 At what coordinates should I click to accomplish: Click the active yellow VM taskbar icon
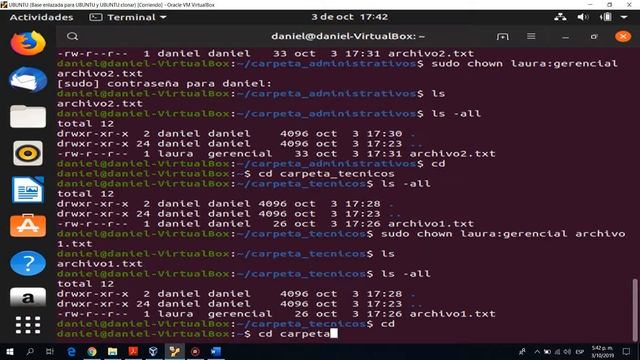[174, 351]
